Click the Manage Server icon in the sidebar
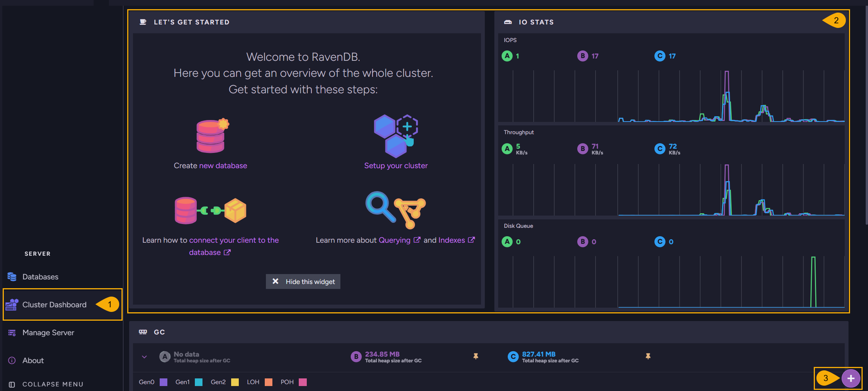 12,333
